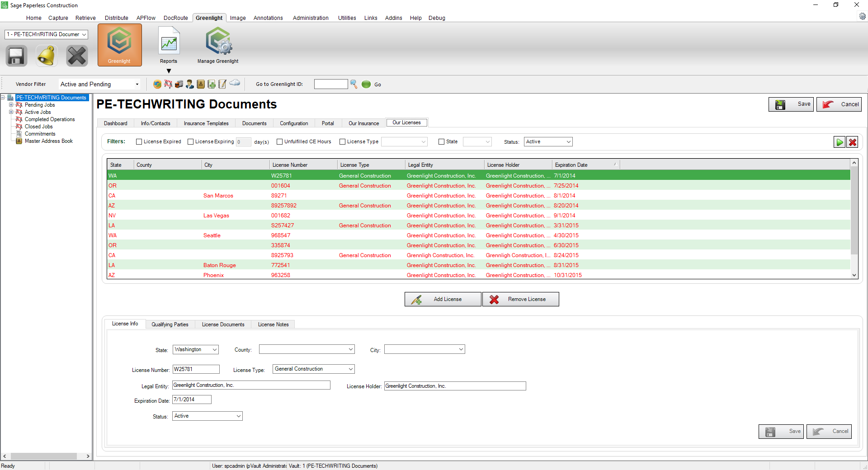Click the magnifying glass search icon
Screen dimensions: 868x470
[x=354, y=84]
